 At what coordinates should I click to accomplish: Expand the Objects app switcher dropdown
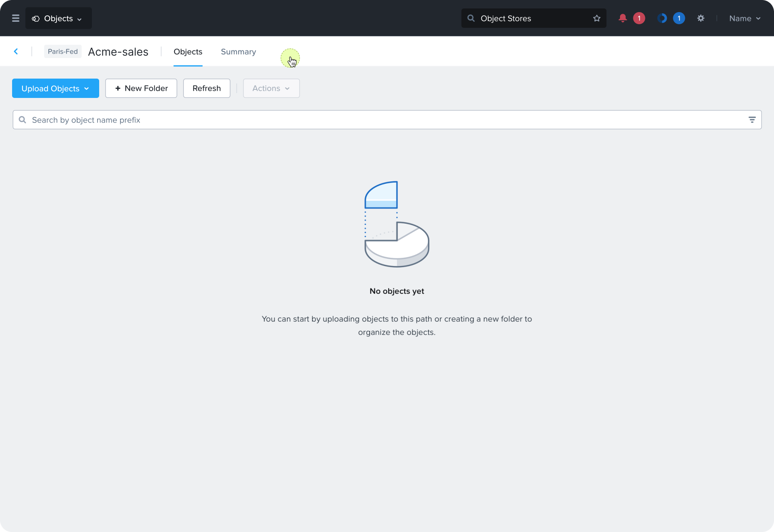58,18
